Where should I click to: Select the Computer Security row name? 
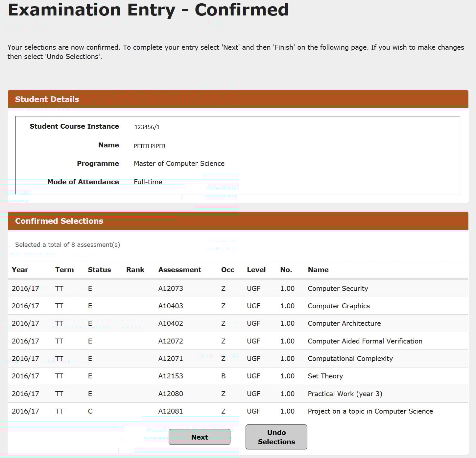pos(338,289)
